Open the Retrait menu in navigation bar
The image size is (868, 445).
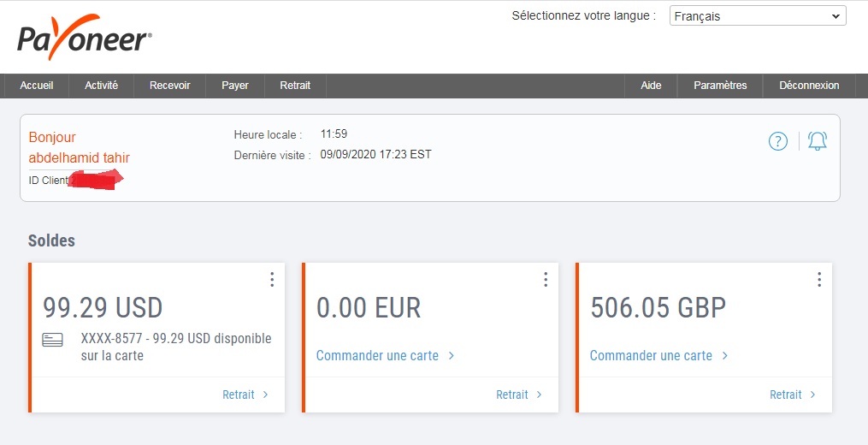[x=295, y=86]
